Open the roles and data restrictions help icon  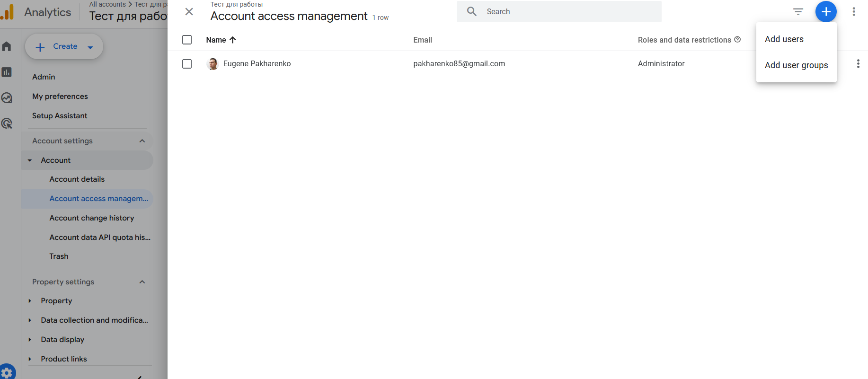point(737,40)
